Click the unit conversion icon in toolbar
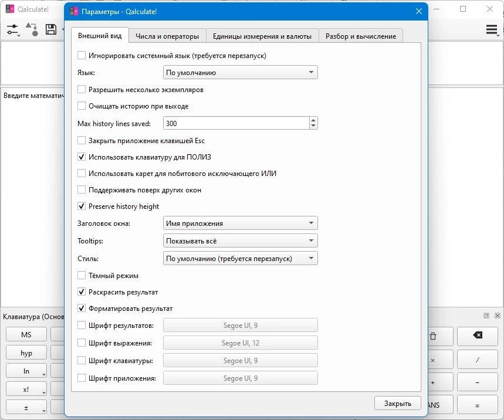 (x=32, y=29)
